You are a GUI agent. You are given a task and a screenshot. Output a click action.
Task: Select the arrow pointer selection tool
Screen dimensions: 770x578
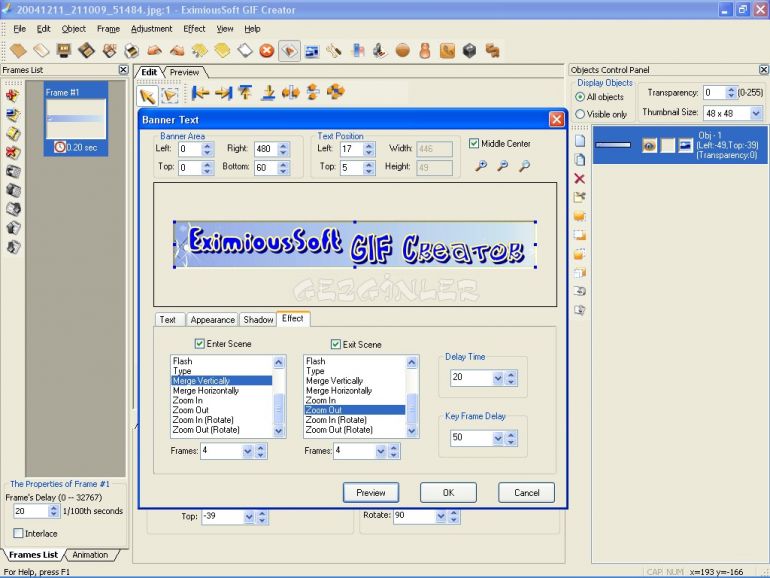(x=147, y=95)
